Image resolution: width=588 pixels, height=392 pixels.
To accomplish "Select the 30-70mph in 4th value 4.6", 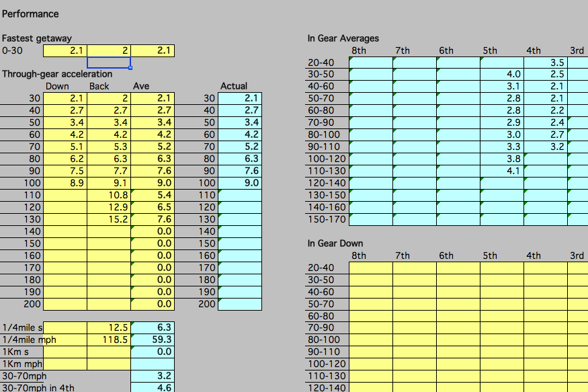I will [153, 387].
